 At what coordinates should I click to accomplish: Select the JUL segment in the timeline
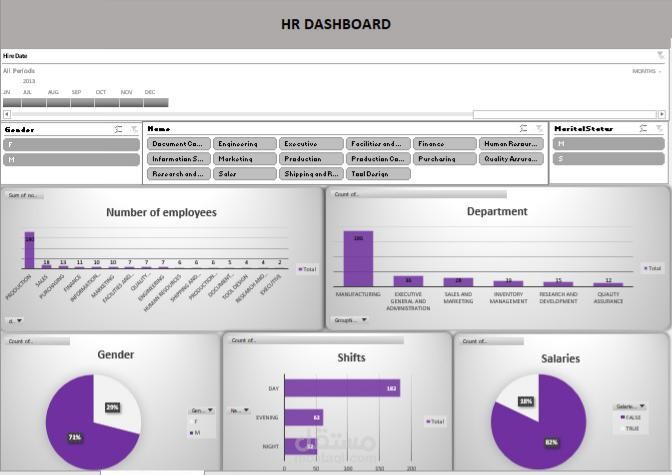(34, 102)
